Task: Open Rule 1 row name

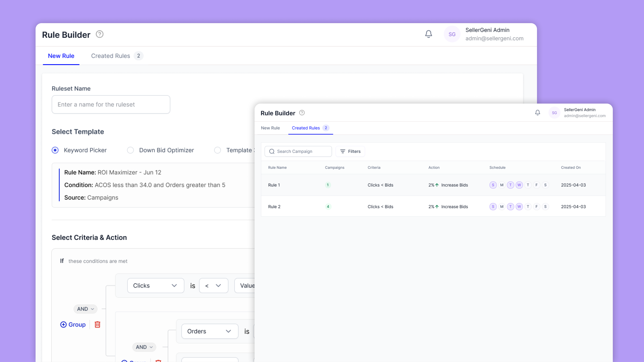Action: coord(274,185)
